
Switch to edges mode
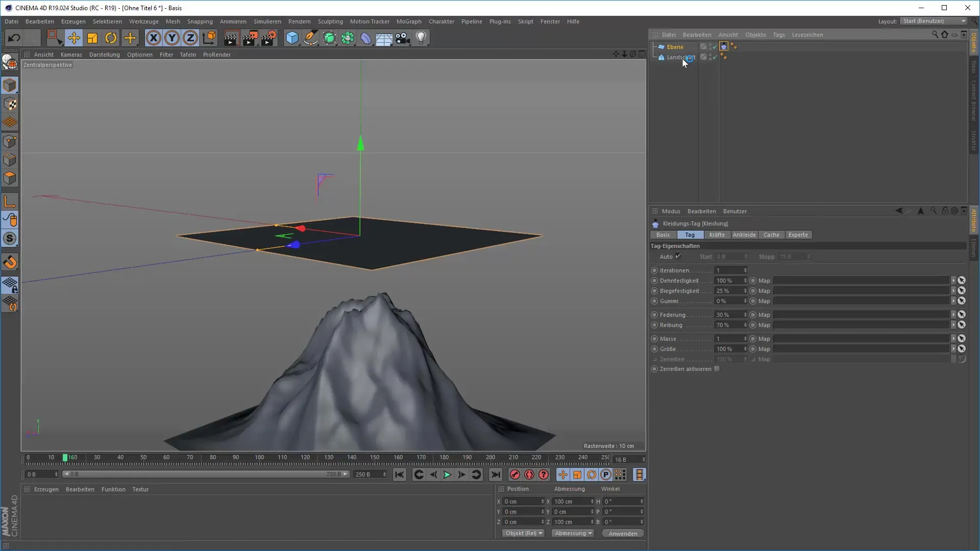point(10,160)
